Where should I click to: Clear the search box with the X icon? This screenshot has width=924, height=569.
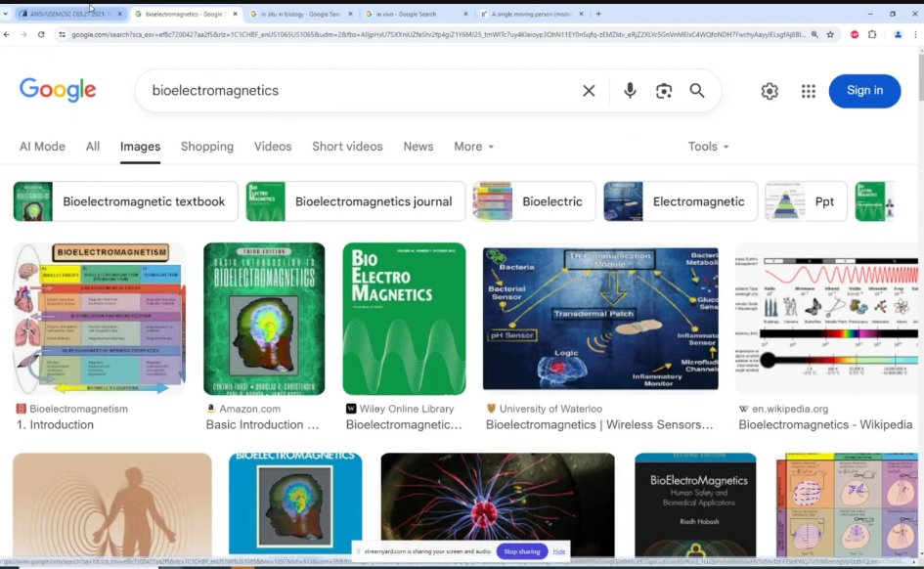pos(589,91)
